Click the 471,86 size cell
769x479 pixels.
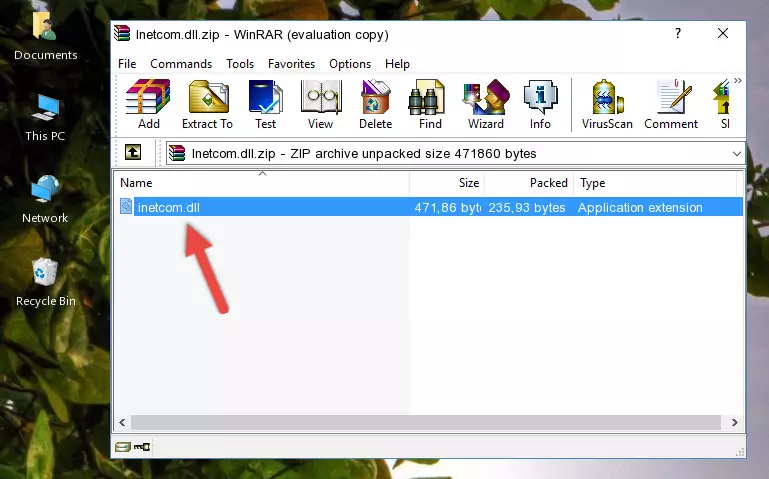click(447, 207)
